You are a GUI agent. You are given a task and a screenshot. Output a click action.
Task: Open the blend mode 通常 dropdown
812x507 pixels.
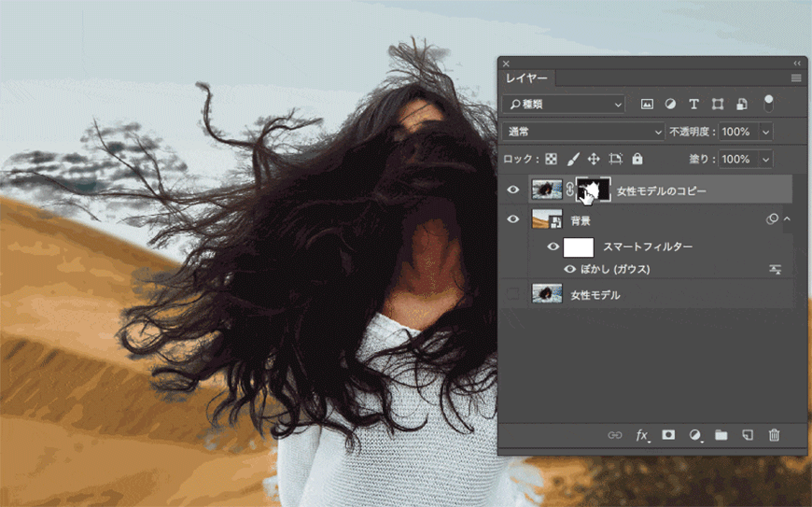582,132
